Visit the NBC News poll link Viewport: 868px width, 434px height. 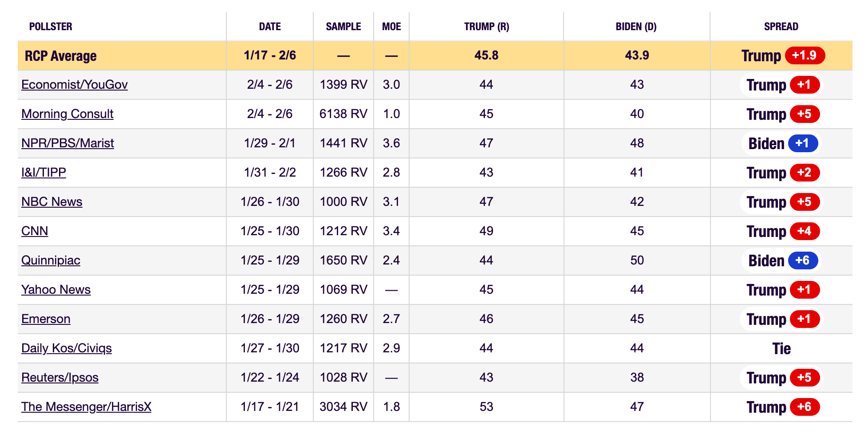[52, 202]
